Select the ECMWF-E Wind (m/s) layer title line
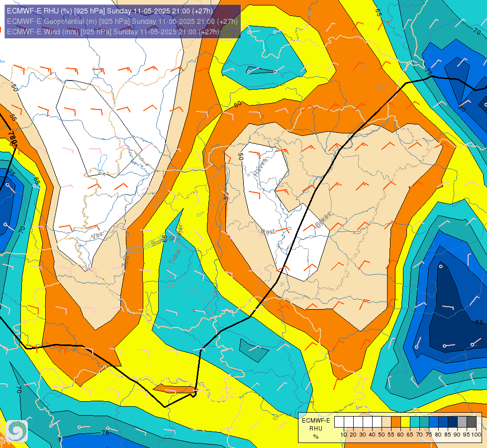Image resolution: width=487 pixels, height=448 pixels. (x=113, y=32)
